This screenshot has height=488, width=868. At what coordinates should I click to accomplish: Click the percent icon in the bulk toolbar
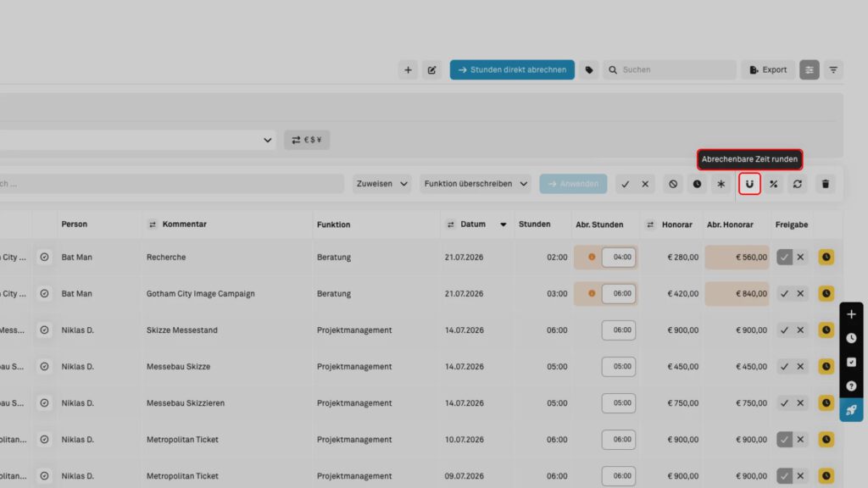click(x=773, y=184)
